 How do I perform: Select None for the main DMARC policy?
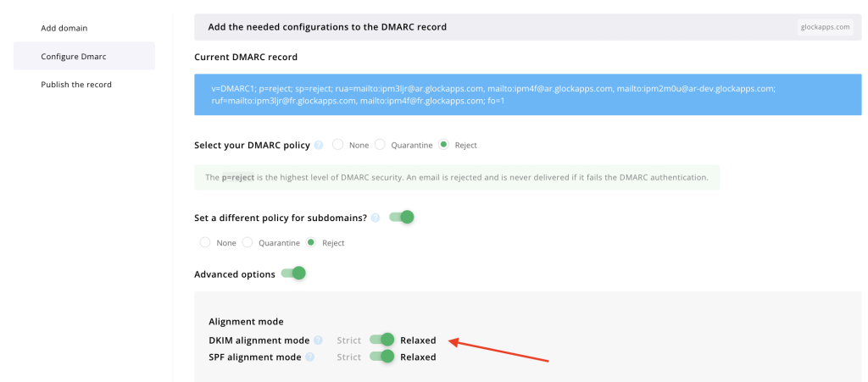338,145
